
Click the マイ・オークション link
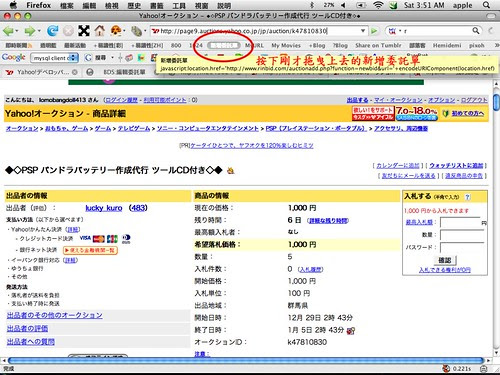pos(398,100)
